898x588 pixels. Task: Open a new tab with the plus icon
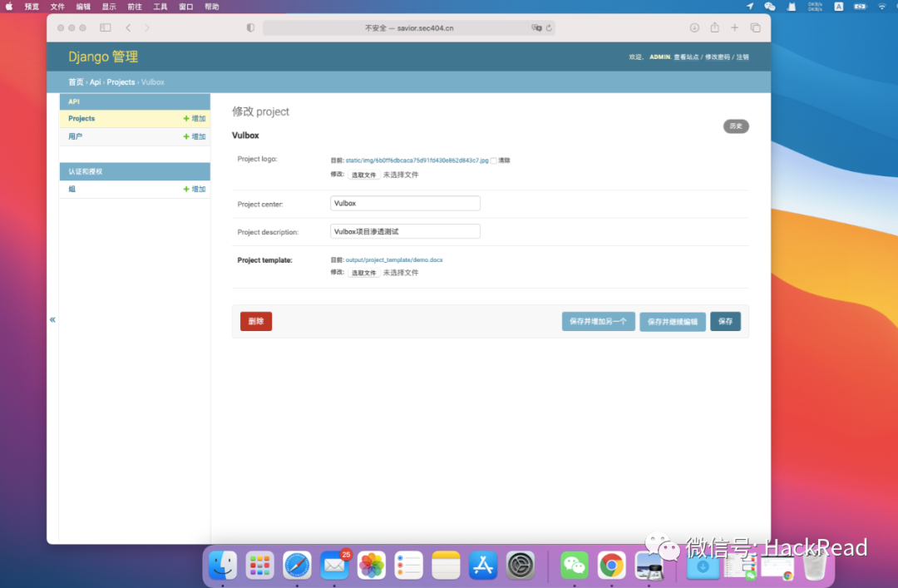(x=735, y=27)
